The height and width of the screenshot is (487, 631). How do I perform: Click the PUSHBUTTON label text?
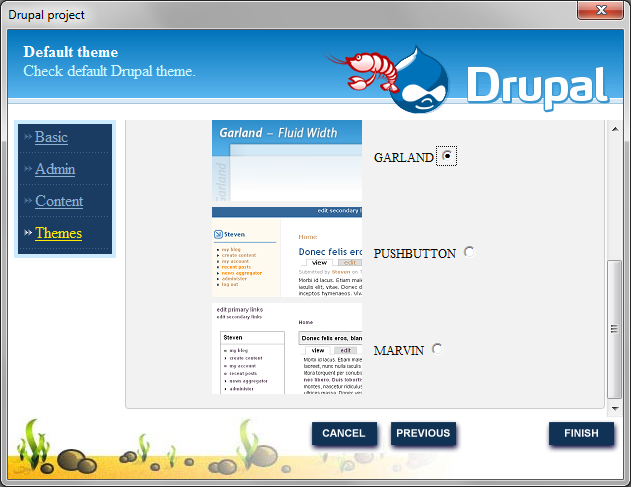pos(414,254)
